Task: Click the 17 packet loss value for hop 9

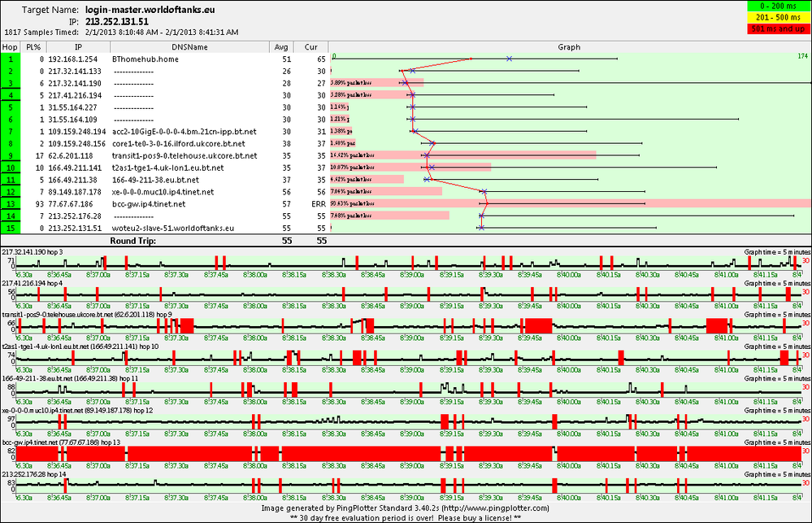Action: pos(39,155)
